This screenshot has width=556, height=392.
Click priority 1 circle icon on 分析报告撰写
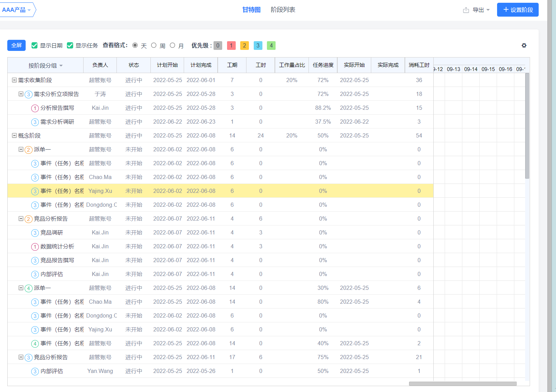point(35,108)
